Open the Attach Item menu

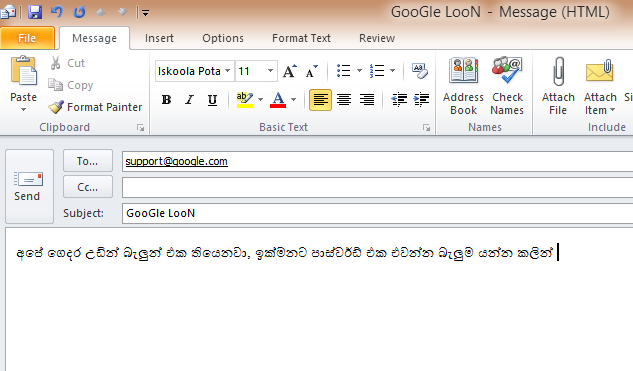tap(600, 86)
